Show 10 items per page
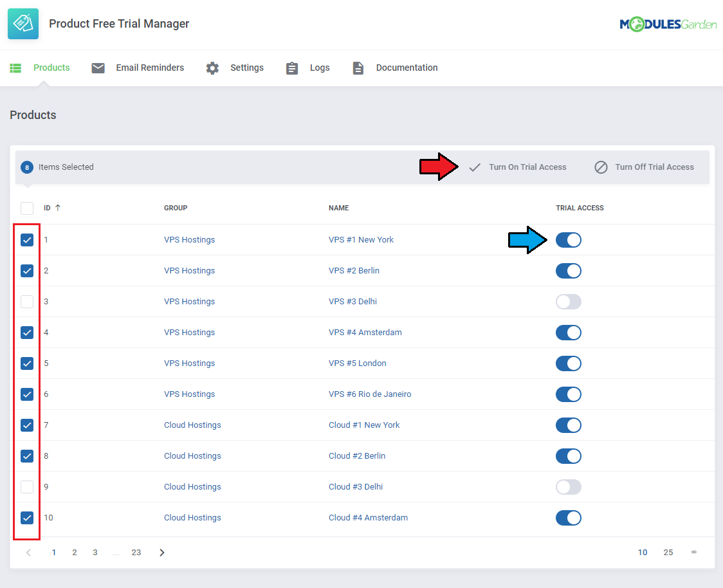 click(643, 553)
